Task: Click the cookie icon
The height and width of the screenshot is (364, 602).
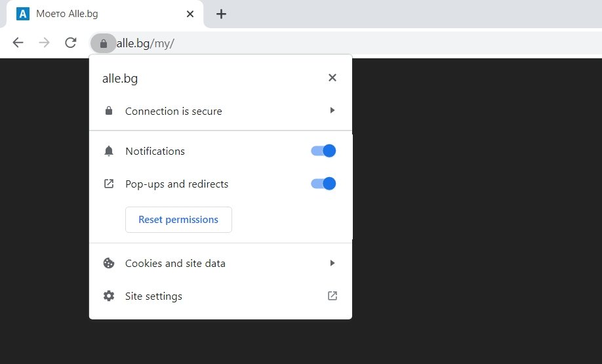Action: coord(109,263)
